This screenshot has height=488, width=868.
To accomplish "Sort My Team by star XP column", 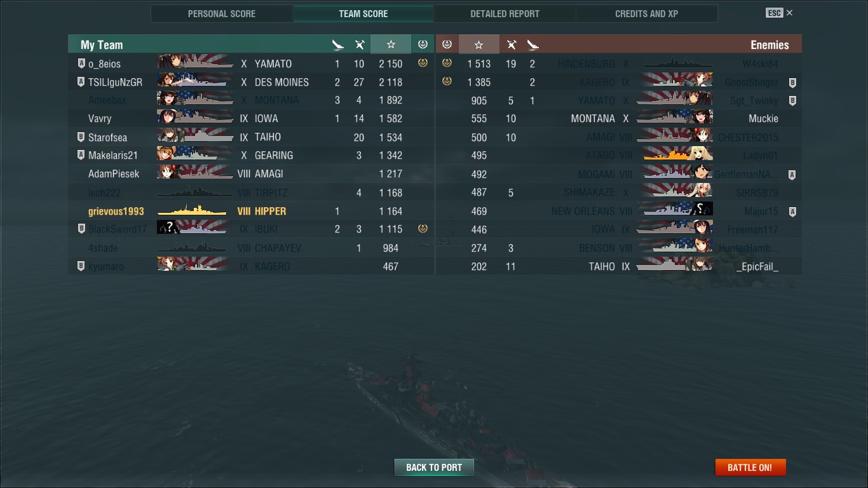I will [391, 44].
